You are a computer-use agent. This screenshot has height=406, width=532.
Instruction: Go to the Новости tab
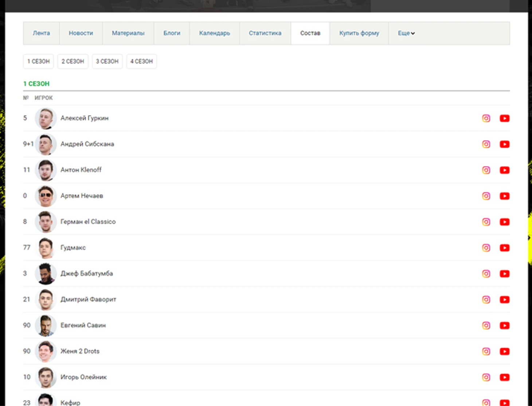coord(81,33)
